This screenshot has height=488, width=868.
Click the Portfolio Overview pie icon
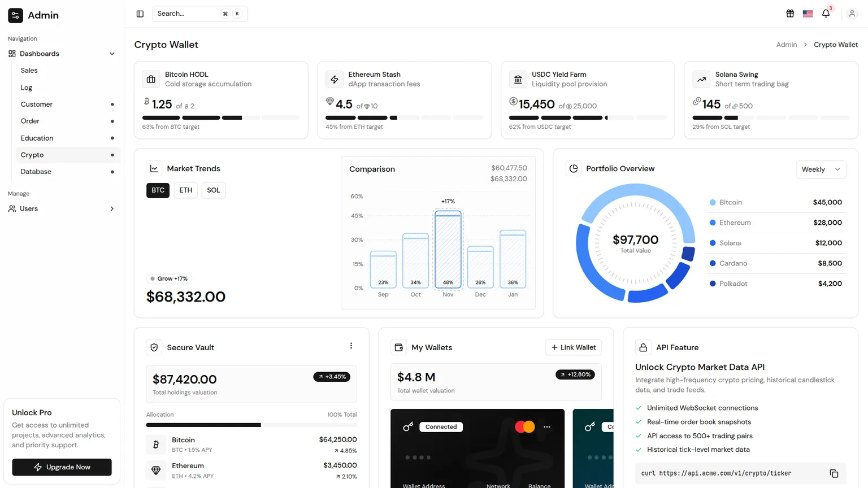point(574,168)
